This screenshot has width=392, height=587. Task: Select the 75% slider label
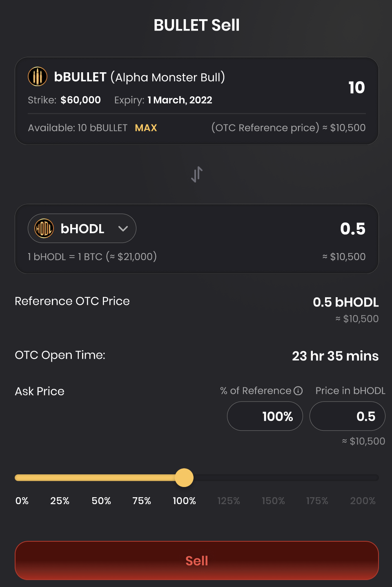coord(142,501)
